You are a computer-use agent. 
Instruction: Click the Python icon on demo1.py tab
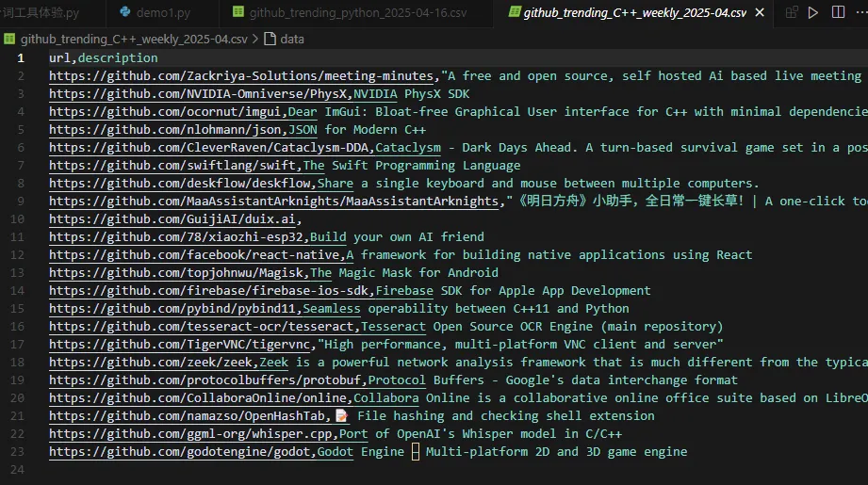tap(125, 11)
